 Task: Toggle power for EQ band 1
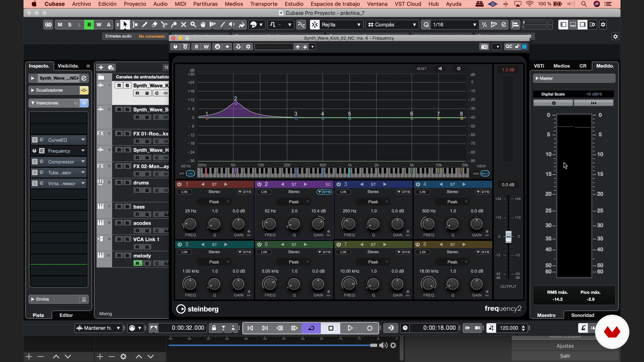179,184
